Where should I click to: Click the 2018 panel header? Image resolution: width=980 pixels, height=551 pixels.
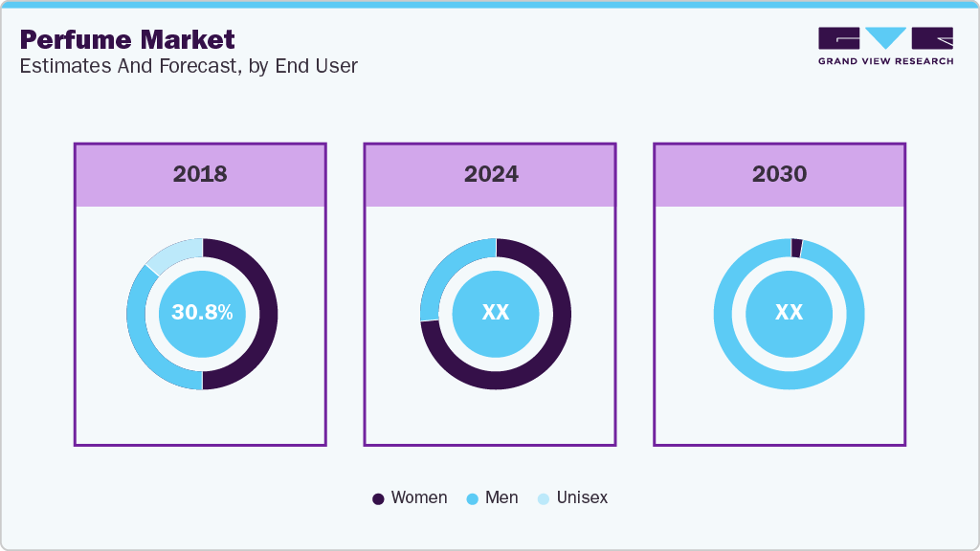200,174
